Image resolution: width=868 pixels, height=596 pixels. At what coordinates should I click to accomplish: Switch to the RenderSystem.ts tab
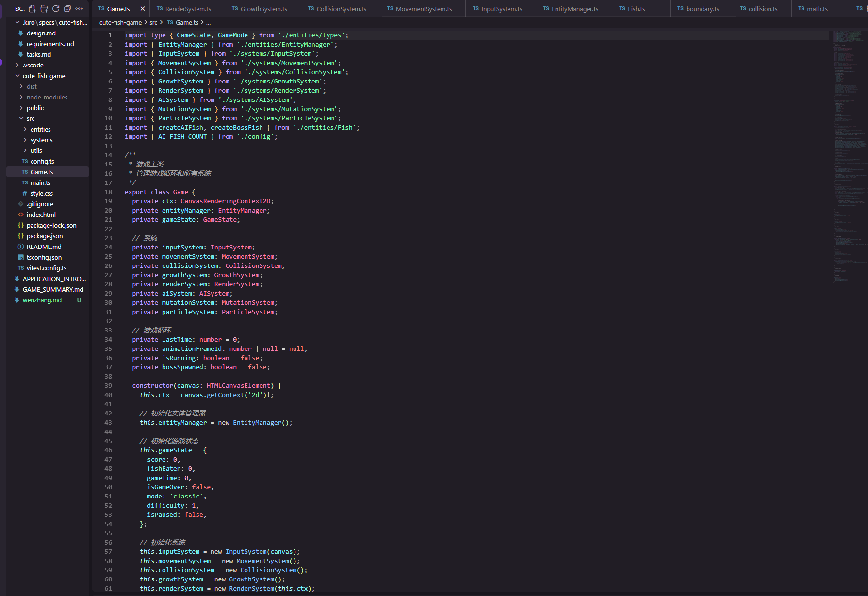coord(188,9)
